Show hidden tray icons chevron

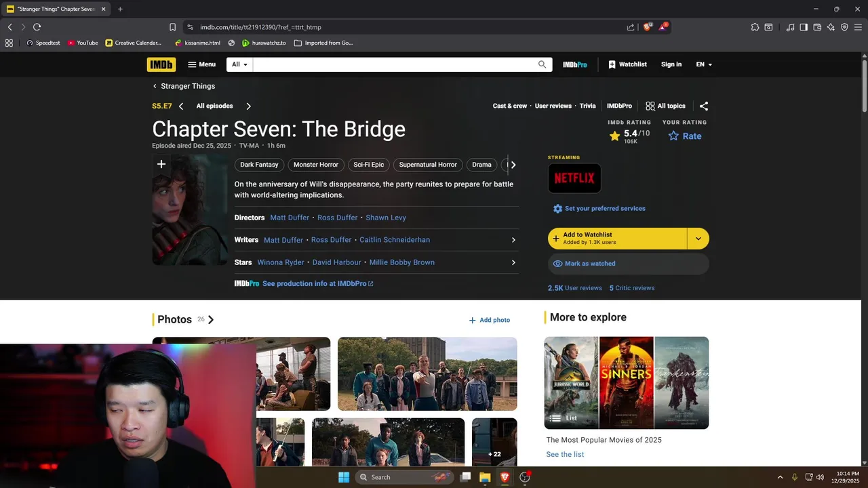780,477
